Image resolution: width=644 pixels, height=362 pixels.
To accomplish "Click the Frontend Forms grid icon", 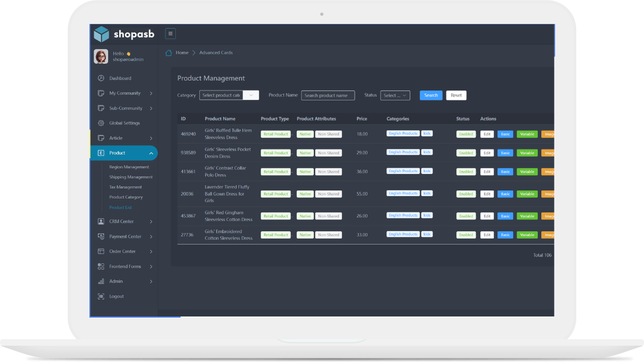I will click(x=101, y=267).
